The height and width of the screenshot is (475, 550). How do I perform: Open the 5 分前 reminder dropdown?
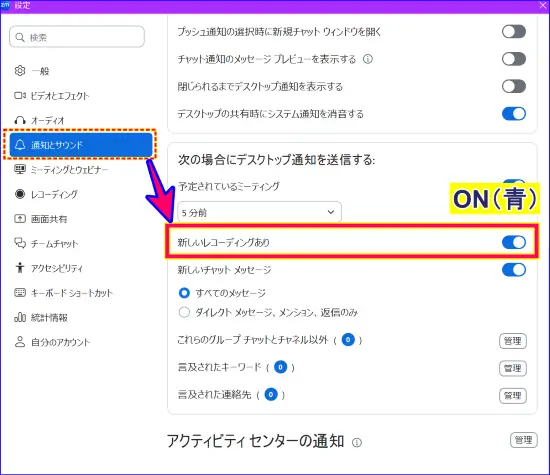[259, 212]
